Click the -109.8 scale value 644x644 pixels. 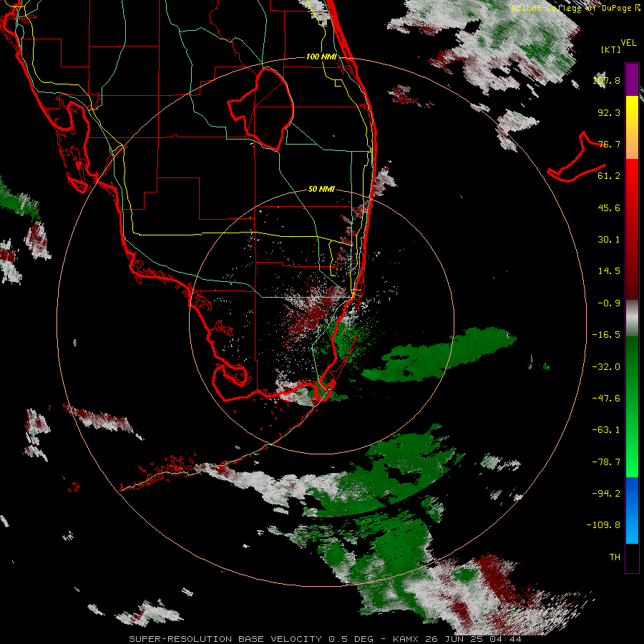(x=603, y=525)
